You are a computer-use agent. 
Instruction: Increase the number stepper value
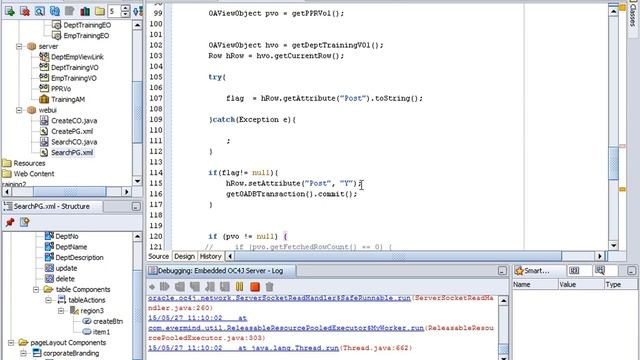pos(126,8)
